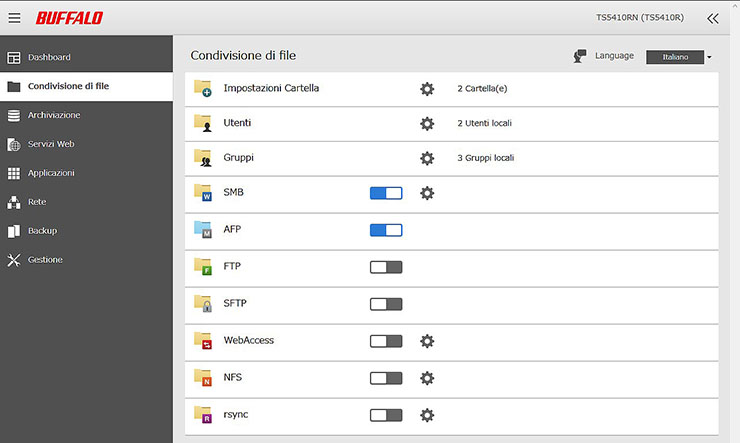Screen dimensions: 740x443
Task: Open Archiviazione sidebar section
Action: [54, 115]
